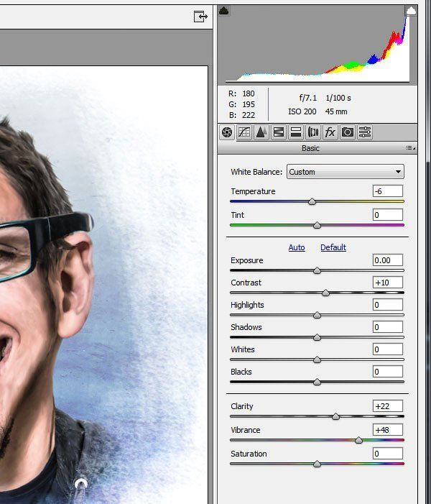431x504 pixels.
Task: Click the Auto tone link
Action: click(x=297, y=247)
